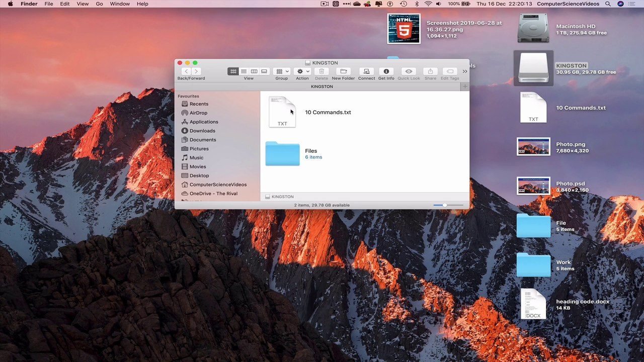
Task: Click the battery status indicator
Action: [459, 4]
